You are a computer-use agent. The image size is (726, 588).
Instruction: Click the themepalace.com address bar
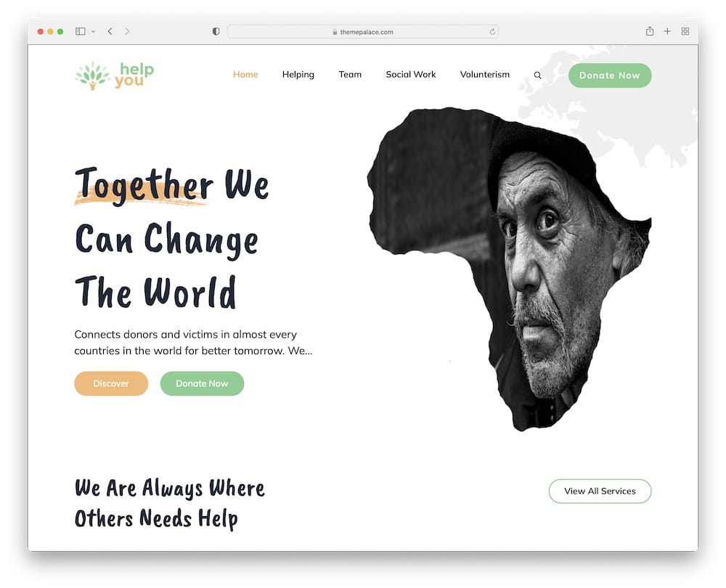363,32
